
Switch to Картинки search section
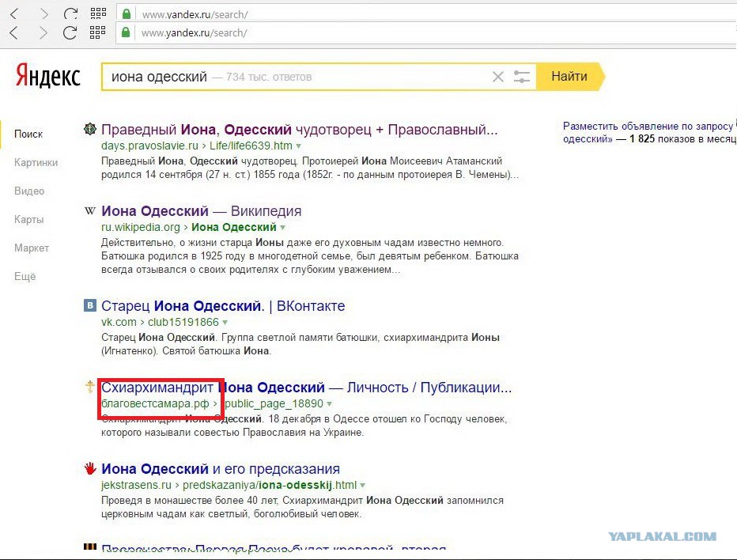coord(36,162)
